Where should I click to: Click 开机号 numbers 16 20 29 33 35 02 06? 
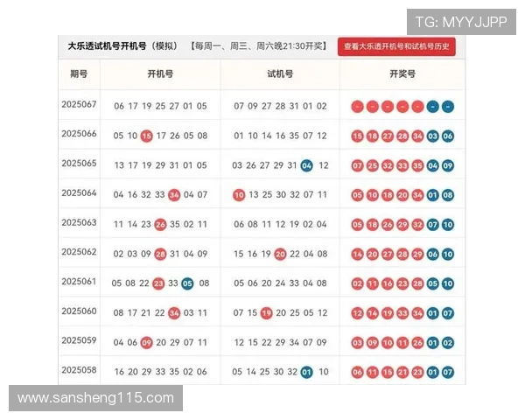[160, 372]
